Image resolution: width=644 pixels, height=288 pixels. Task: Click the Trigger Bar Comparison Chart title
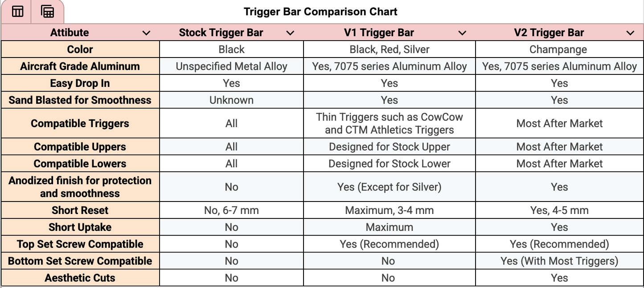(x=320, y=11)
